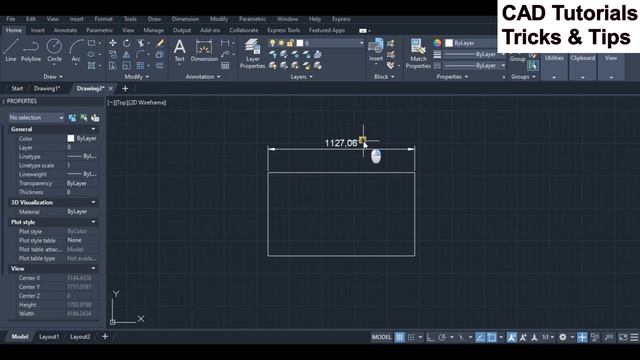Click the MODEL status bar button

(382, 337)
